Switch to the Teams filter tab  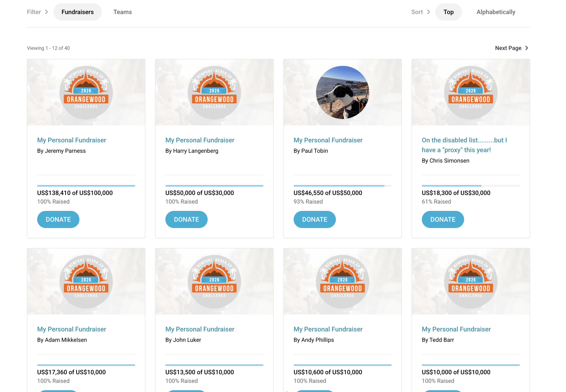click(x=122, y=12)
